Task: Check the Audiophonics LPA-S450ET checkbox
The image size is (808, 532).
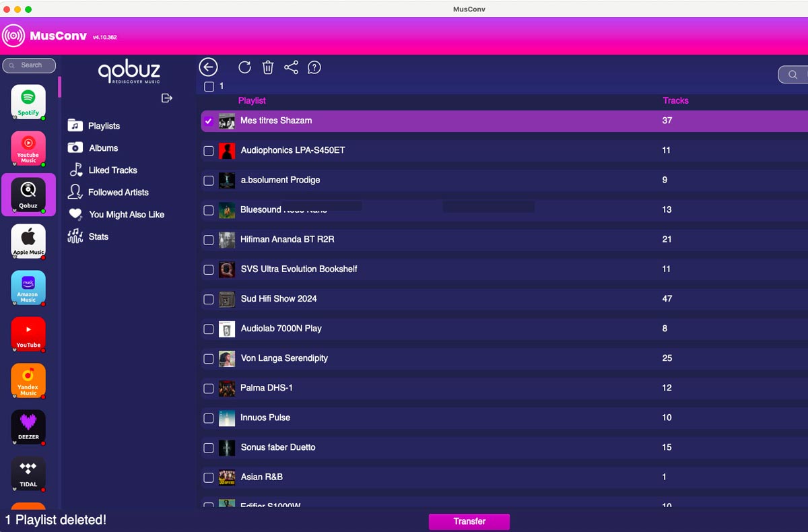Action: (209, 151)
